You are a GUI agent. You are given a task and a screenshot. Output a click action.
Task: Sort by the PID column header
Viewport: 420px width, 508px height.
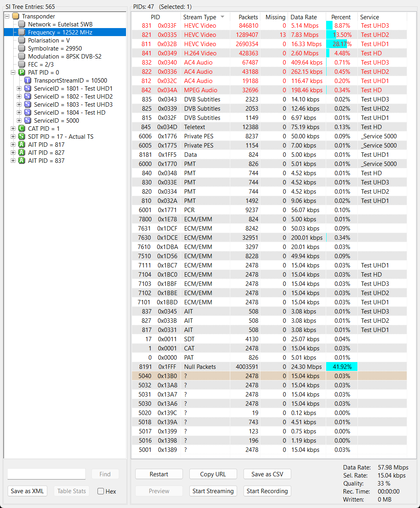[x=155, y=17]
